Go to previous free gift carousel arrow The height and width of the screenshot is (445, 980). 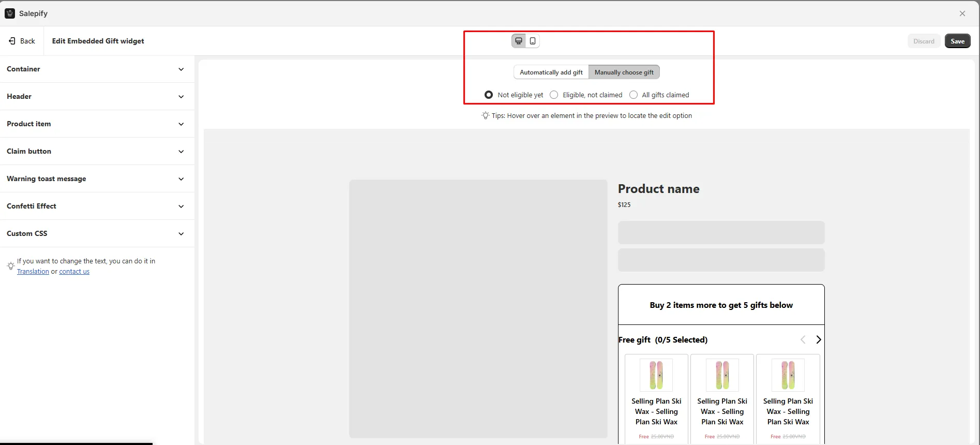803,339
